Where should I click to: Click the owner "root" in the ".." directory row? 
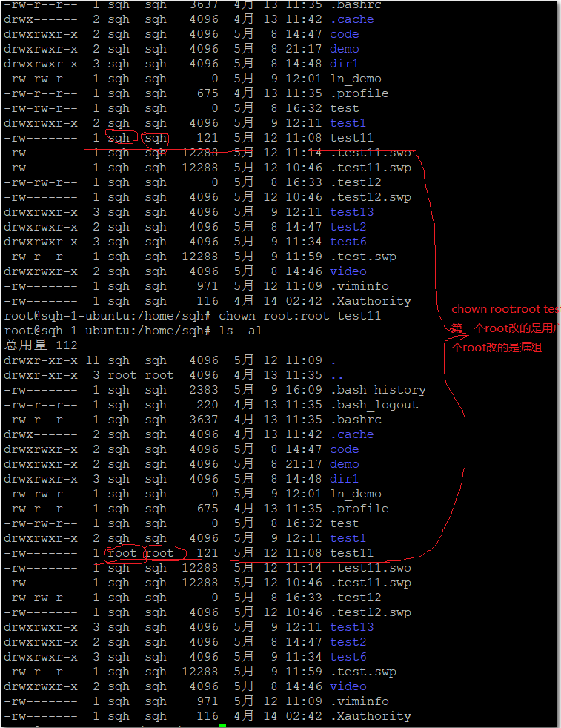pos(122,375)
